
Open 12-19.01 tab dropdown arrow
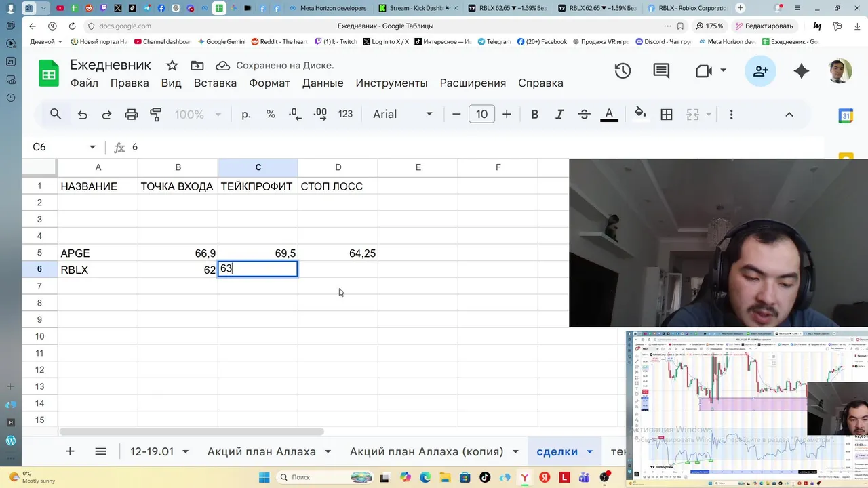(x=186, y=452)
